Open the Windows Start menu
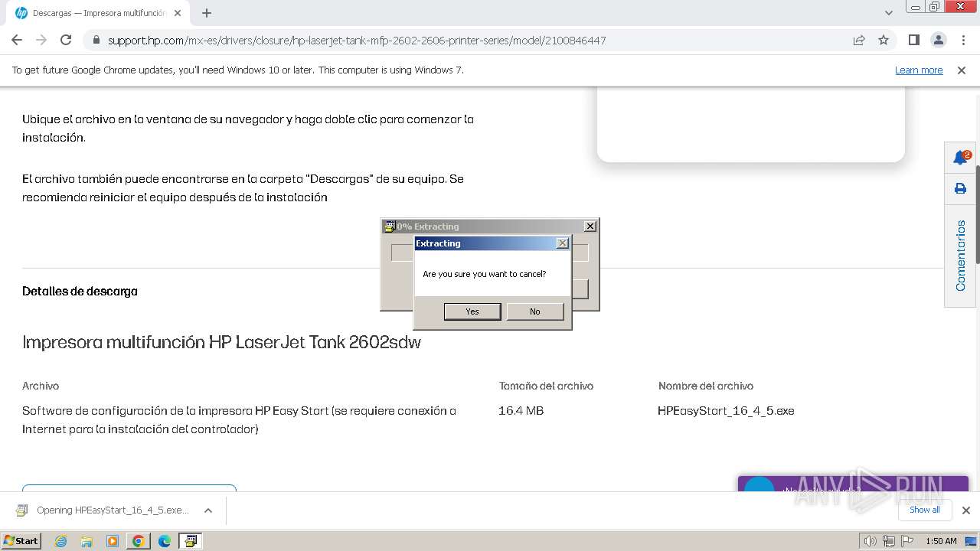980x551 pixels. click(x=21, y=540)
